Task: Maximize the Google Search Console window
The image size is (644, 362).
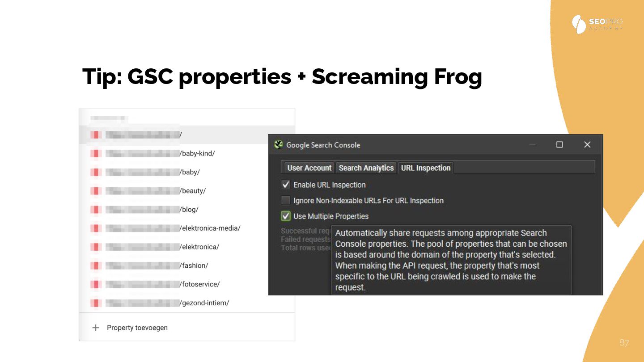Action: tap(559, 145)
